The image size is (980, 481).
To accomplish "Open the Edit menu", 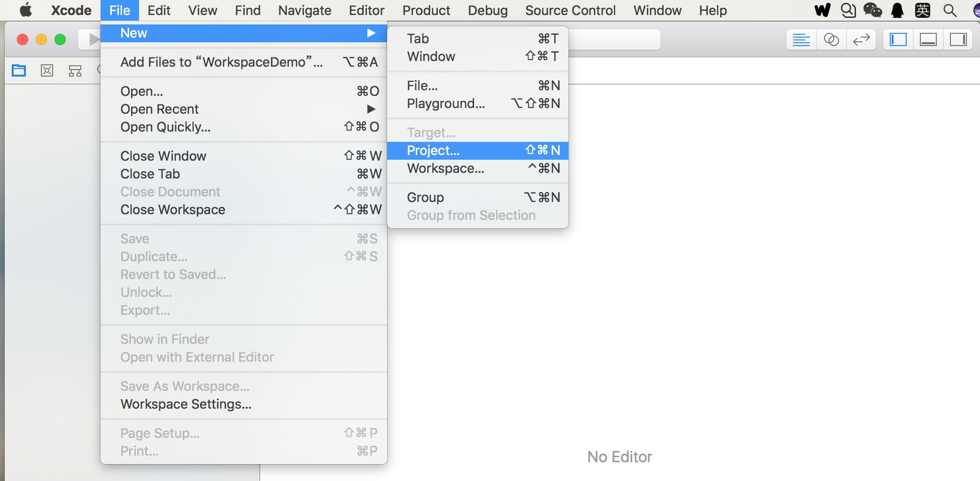I will pyautogui.click(x=159, y=10).
